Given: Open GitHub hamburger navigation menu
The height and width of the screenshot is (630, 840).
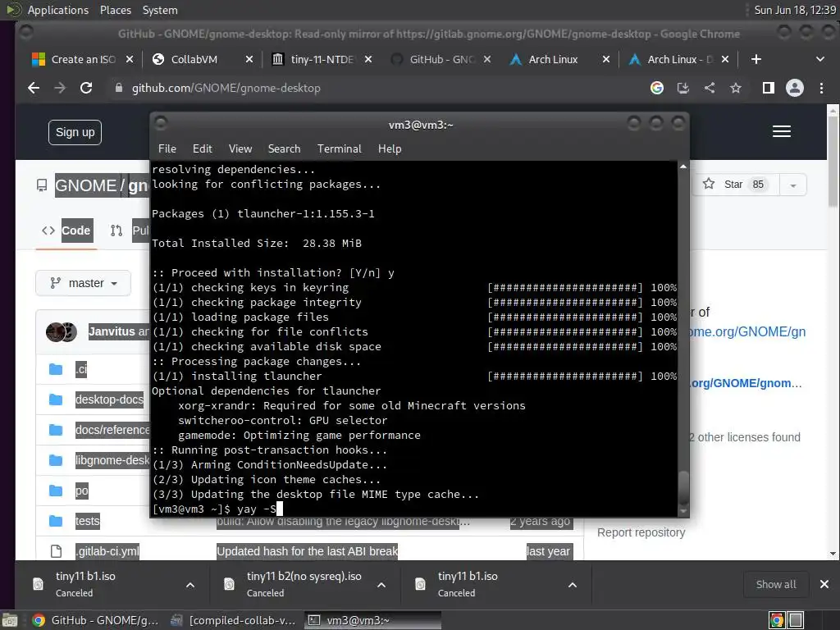Looking at the screenshot, I should (x=782, y=131).
